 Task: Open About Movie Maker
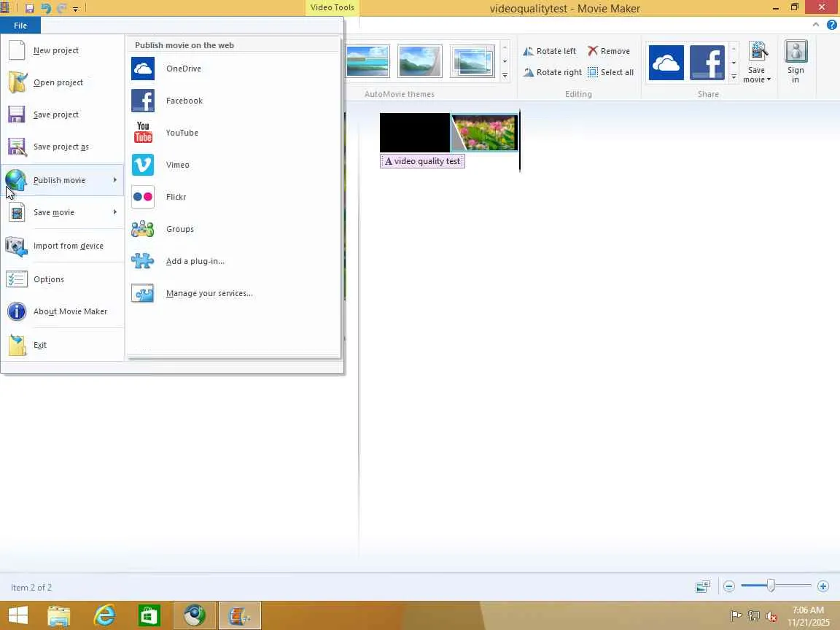62,311
